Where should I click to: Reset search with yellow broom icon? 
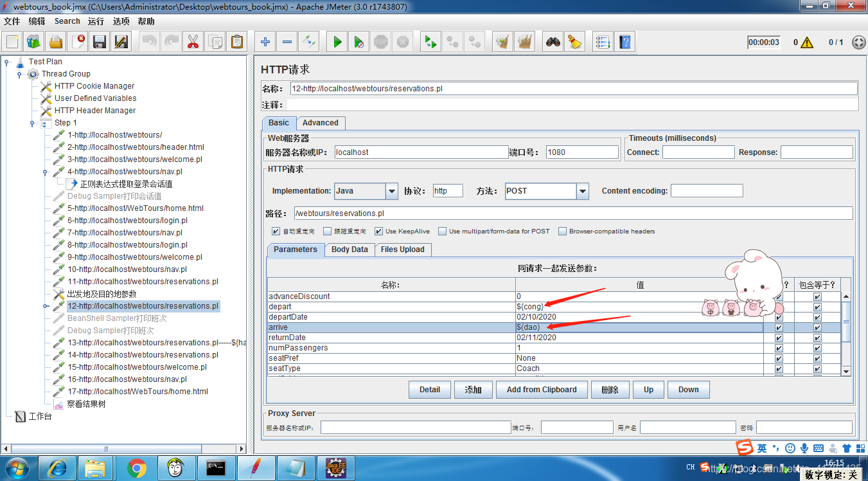point(574,42)
